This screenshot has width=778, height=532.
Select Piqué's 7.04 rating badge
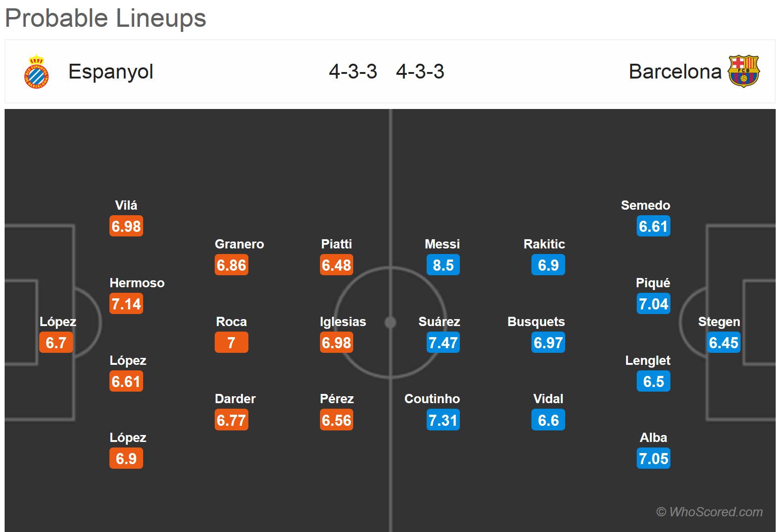pos(653,304)
